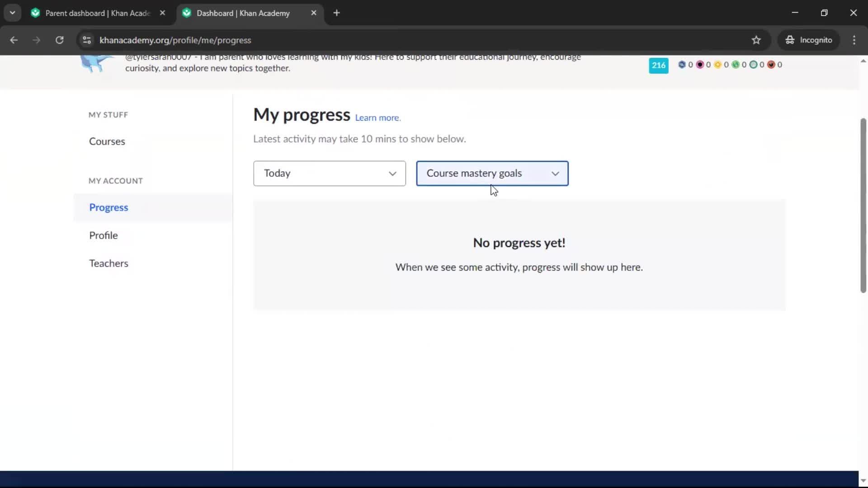This screenshot has width=868, height=488.
Task: Minimize the browser window
Action: [795, 13]
